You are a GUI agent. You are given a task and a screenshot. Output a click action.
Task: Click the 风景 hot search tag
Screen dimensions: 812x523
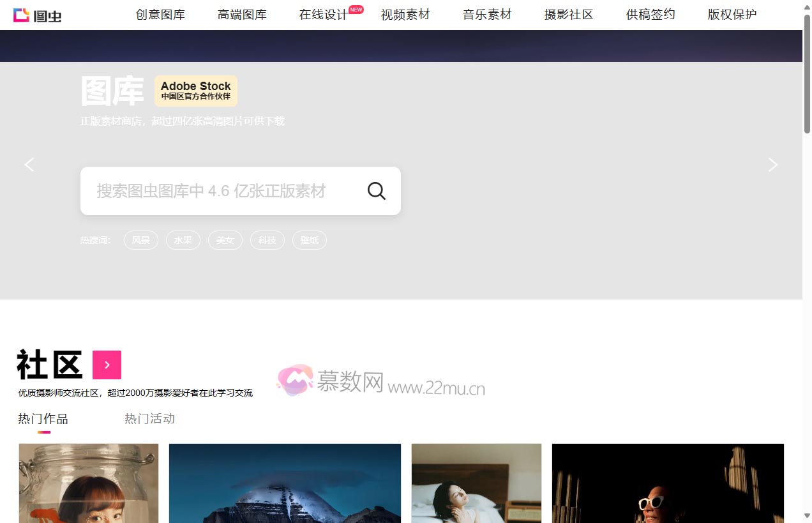(x=140, y=240)
